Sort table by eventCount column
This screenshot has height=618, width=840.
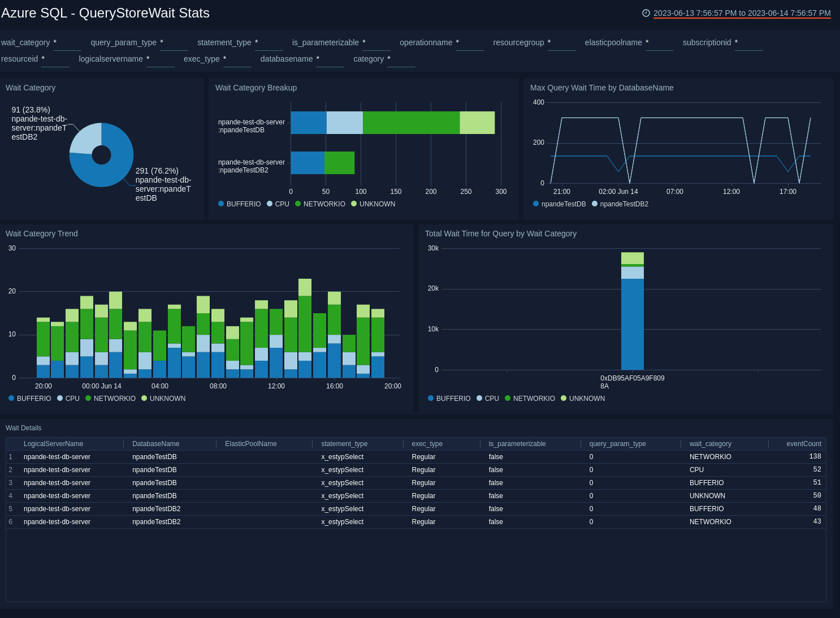point(804,444)
